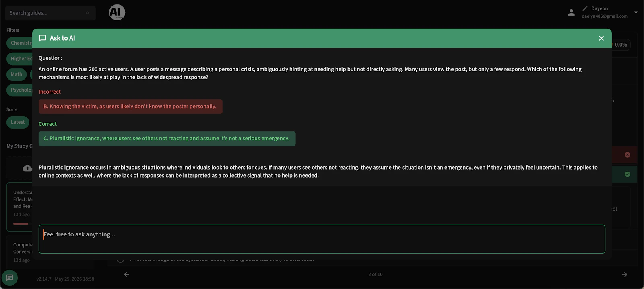Screen dimensions: 644x289
Task: Select the Math filter chip
Action: [x=17, y=74]
